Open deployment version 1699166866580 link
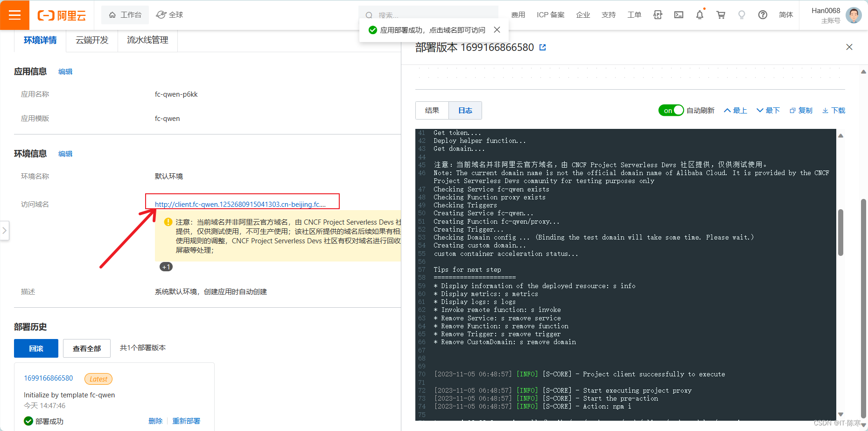 tap(49, 378)
